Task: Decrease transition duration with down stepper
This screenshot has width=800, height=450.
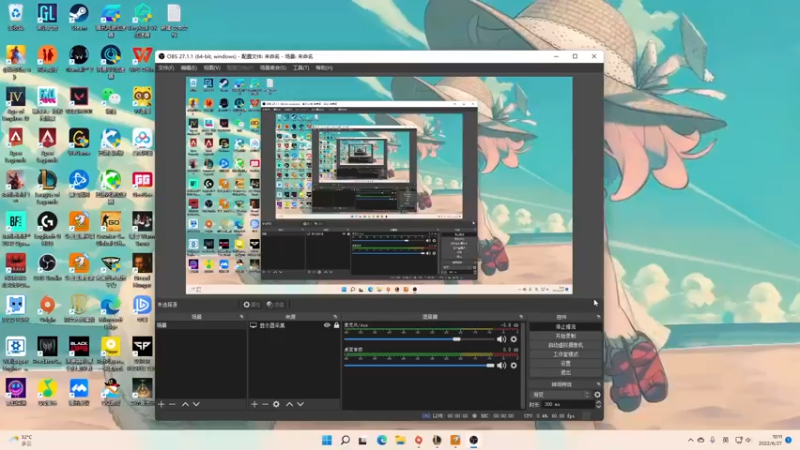Action: [x=598, y=406]
